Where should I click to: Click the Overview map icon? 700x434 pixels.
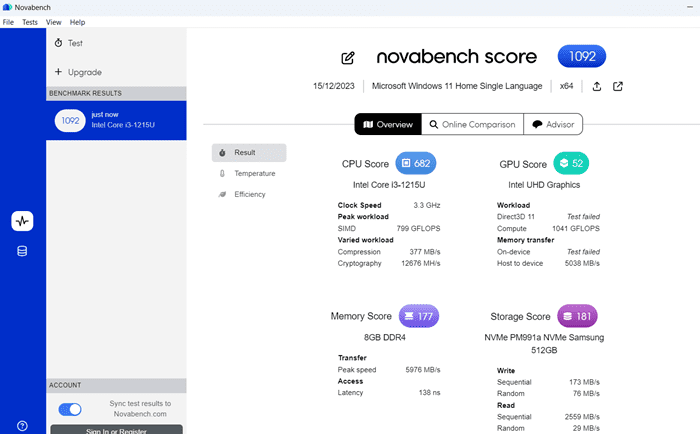pyautogui.click(x=368, y=125)
